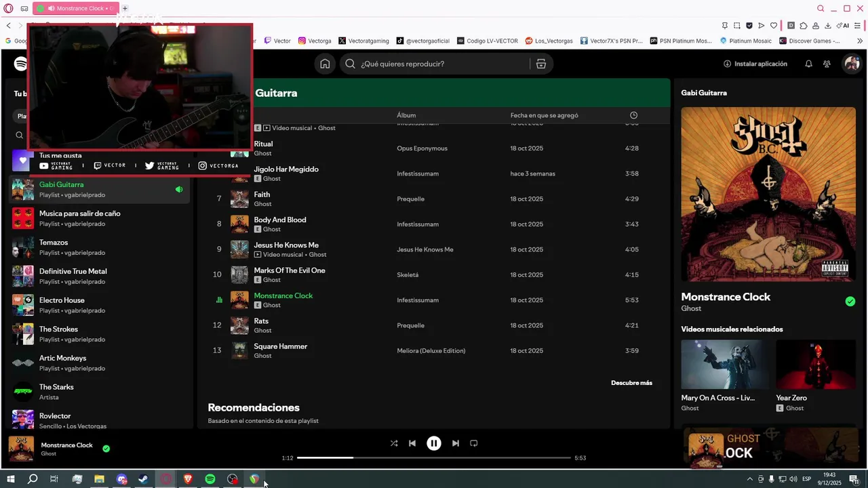Open the Windows Start menu
The height and width of the screenshot is (488, 868).
tap(10, 479)
